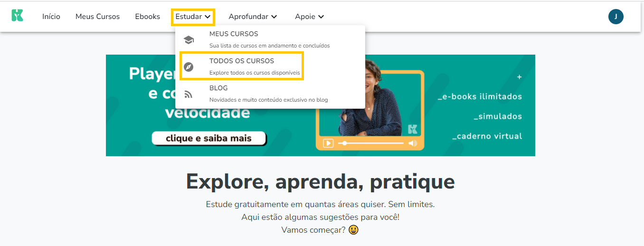Click the compass Todos os Cursos icon
Viewport: 644px width, 246px height.
tap(189, 67)
